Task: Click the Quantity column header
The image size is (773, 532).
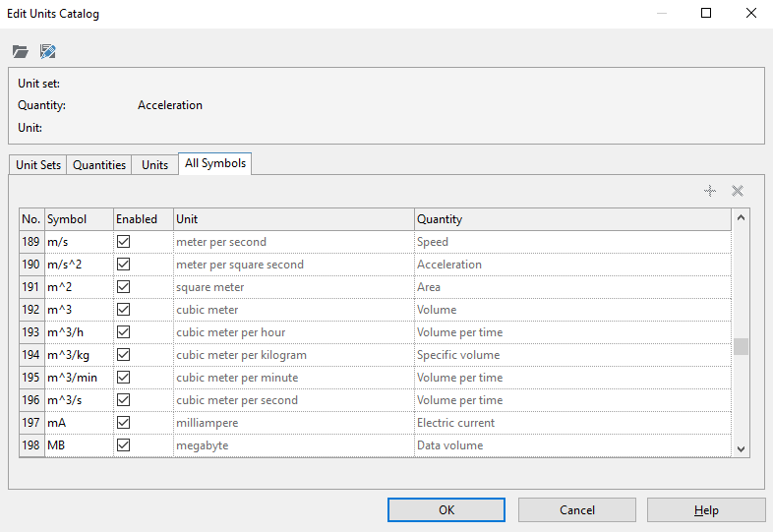Action: click(570, 219)
